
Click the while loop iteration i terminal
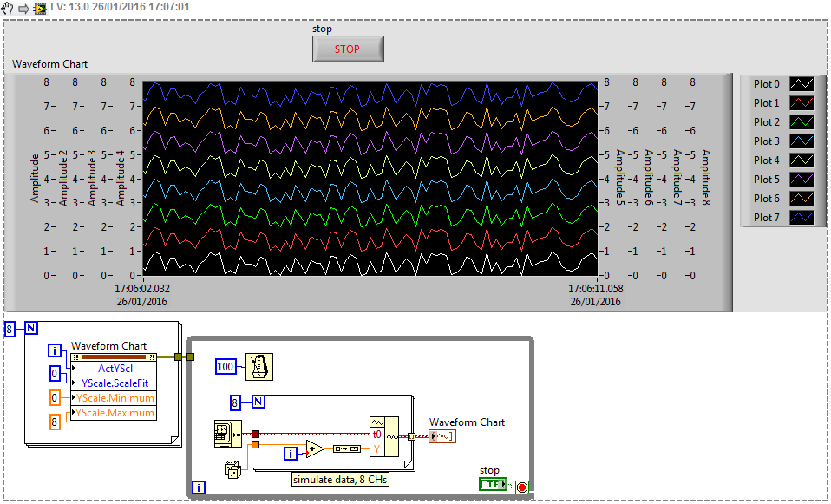tap(199, 488)
